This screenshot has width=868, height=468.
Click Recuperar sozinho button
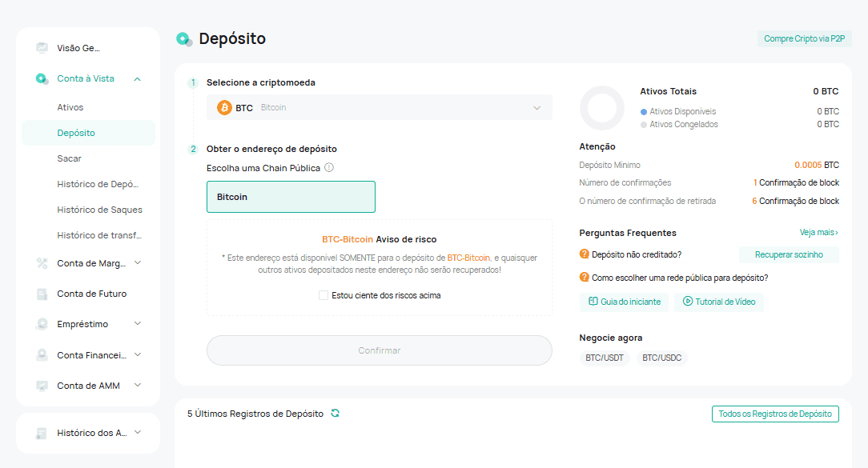coord(789,254)
